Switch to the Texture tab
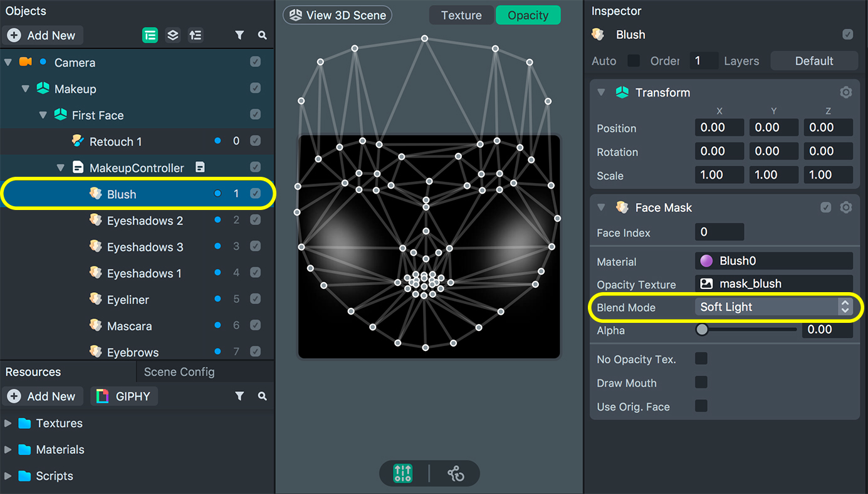Image resolution: width=868 pixels, height=494 pixels. click(x=461, y=16)
